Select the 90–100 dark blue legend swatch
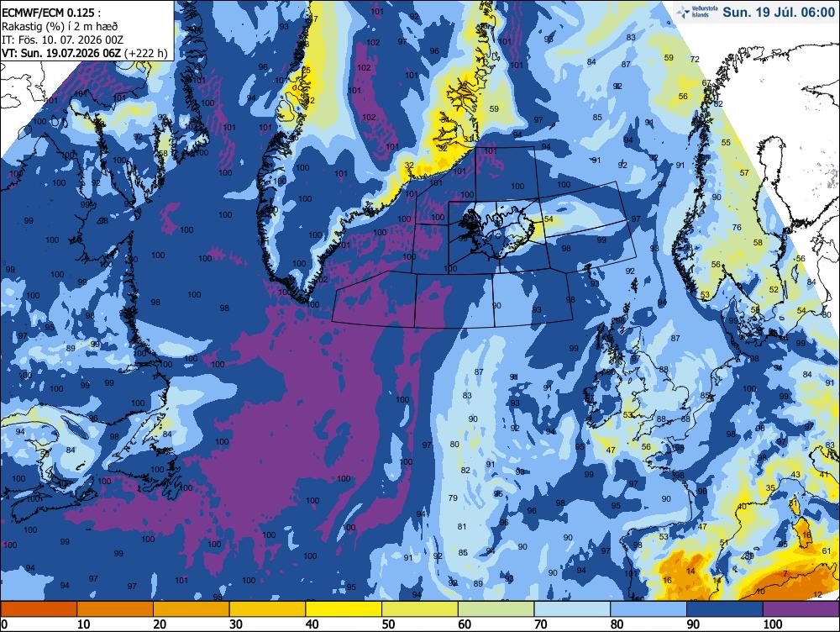Image resolution: width=840 pixels, height=632 pixels. [724, 609]
